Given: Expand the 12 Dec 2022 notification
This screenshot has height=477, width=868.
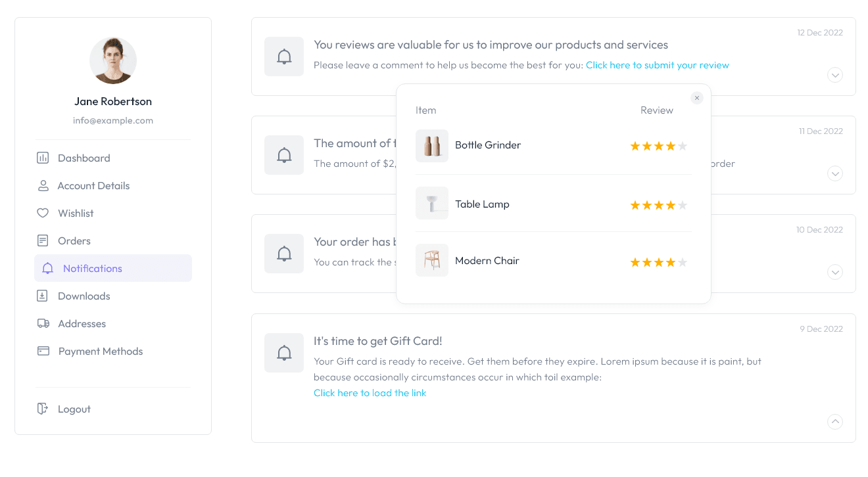Looking at the screenshot, I should 835,75.
